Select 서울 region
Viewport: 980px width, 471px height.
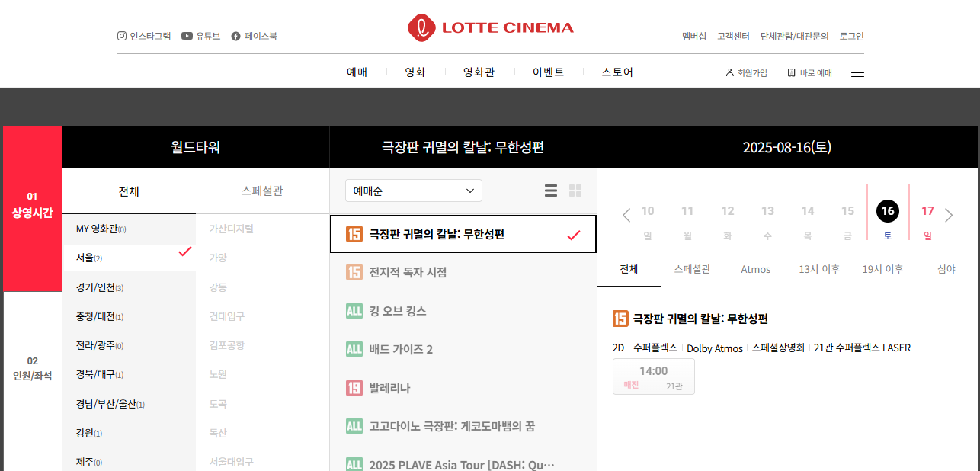129,258
